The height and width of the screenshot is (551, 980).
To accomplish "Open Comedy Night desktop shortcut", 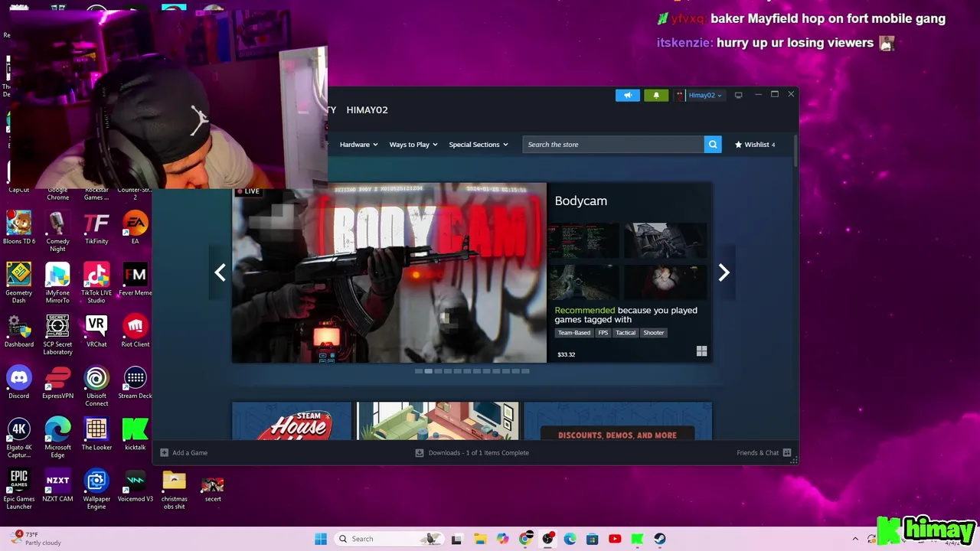I will click(x=57, y=231).
